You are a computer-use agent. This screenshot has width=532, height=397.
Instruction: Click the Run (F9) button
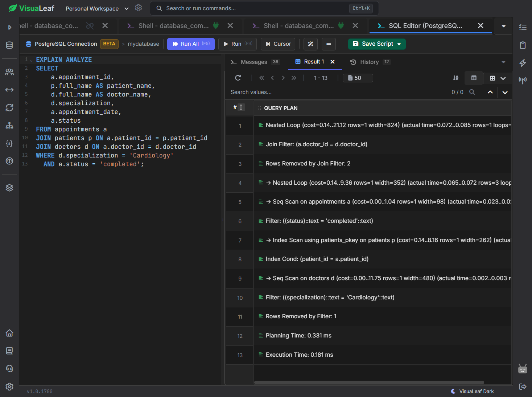(238, 44)
